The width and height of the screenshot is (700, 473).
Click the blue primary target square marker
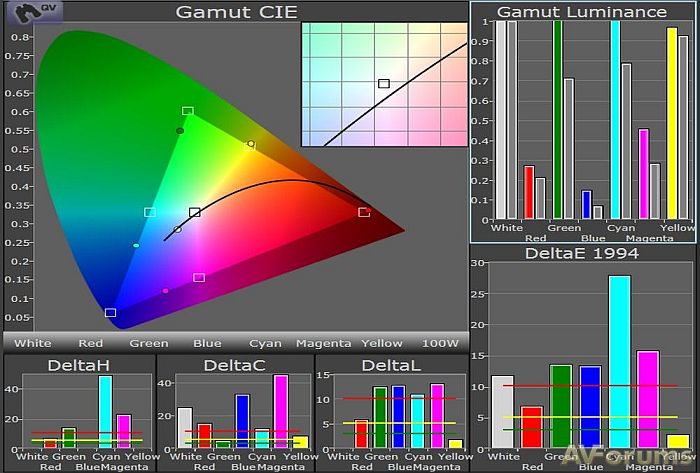[110, 313]
